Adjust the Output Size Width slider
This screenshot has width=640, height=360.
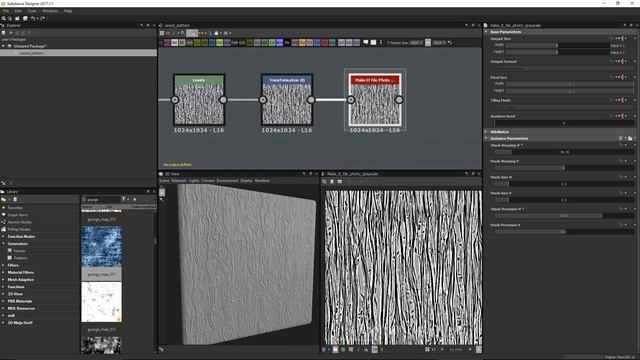pyautogui.click(x=558, y=45)
